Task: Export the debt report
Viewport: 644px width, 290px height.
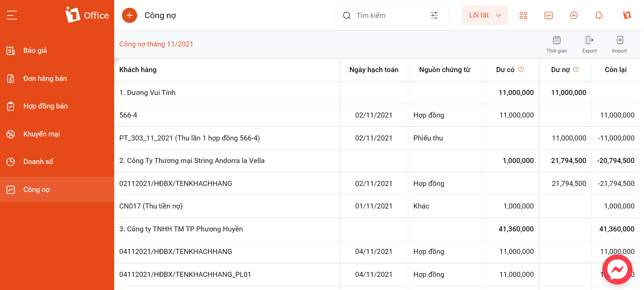Action: 589,44
